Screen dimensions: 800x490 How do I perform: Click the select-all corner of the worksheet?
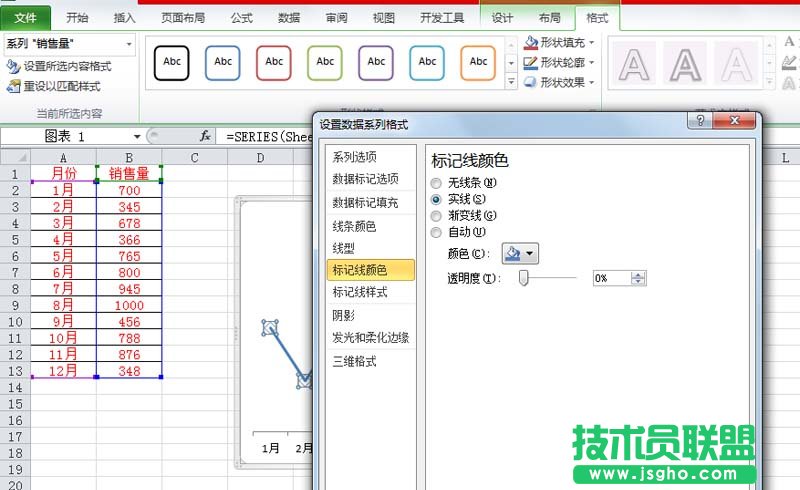(x=15, y=157)
